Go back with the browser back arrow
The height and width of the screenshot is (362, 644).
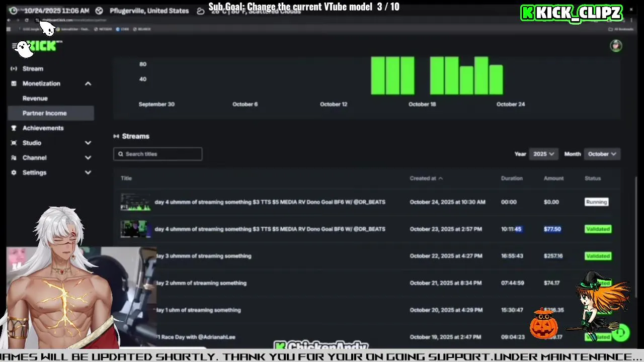(x=9, y=20)
